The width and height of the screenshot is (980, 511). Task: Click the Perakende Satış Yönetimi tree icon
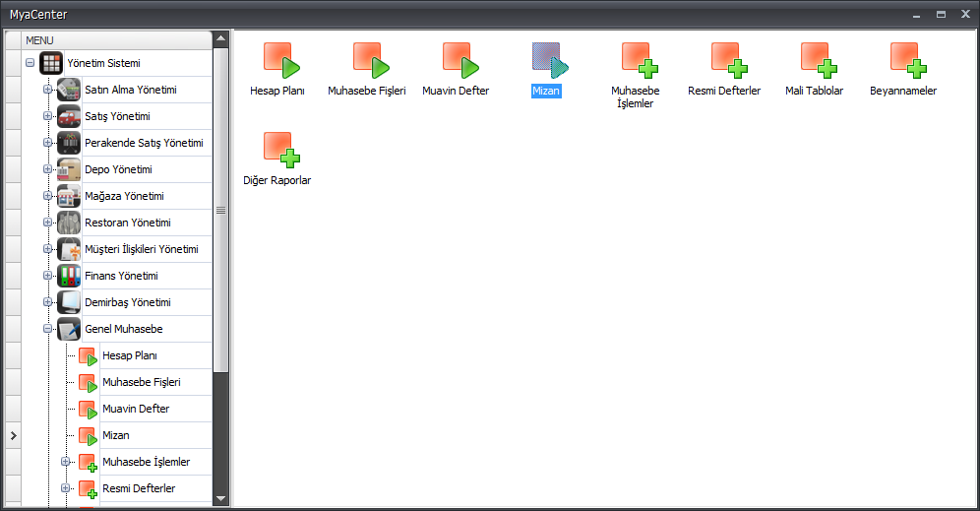click(69, 143)
